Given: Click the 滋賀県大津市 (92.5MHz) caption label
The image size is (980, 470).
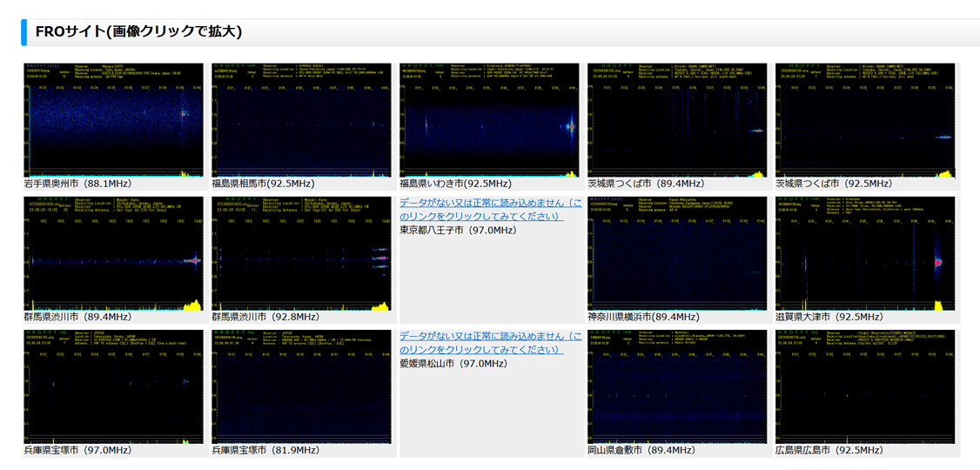Looking at the screenshot, I should 829,317.
